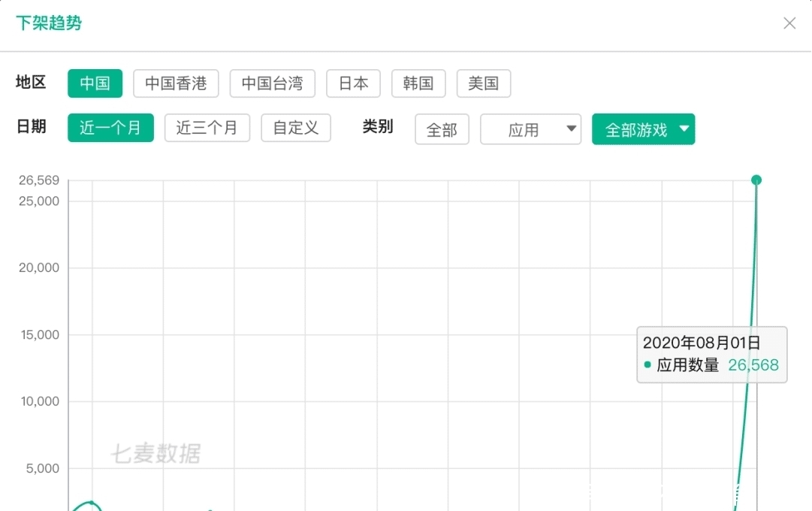The height and width of the screenshot is (511, 812).
Task: Switch region to 韩国
Action: pos(418,83)
